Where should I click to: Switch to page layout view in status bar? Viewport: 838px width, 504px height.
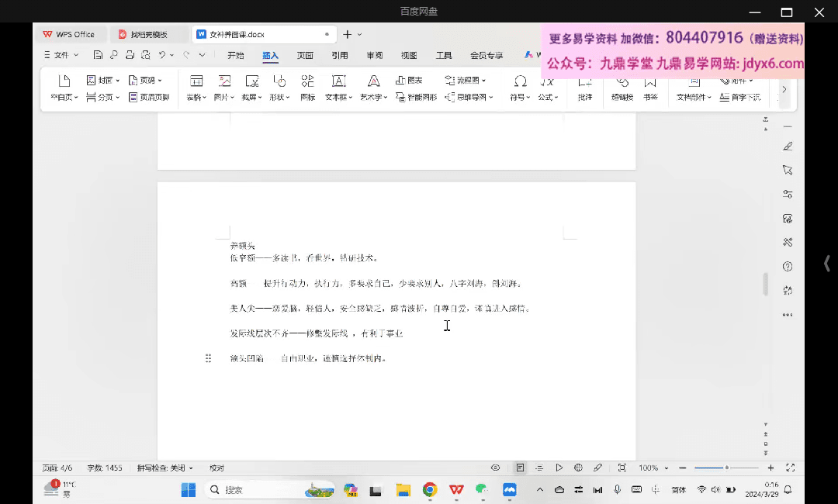pos(520,468)
